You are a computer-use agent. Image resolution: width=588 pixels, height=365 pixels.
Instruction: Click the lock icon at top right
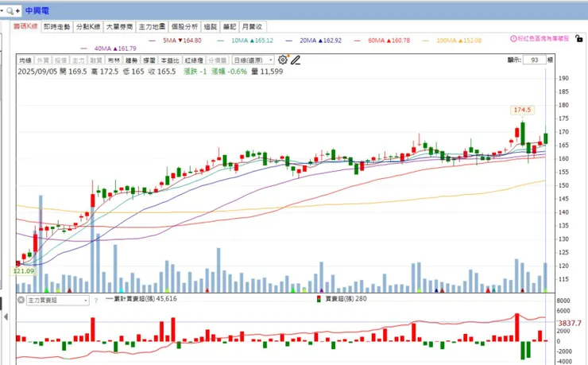579,38
